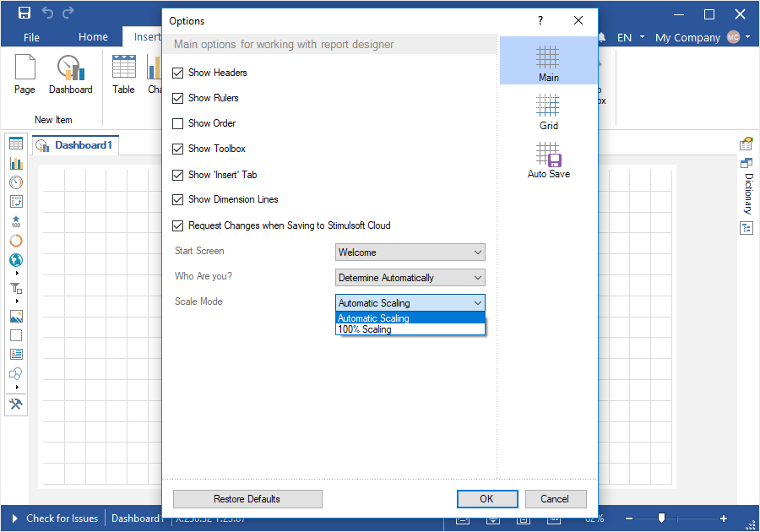
Task: Expand the Who Are you dropdown
Action: click(x=410, y=278)
